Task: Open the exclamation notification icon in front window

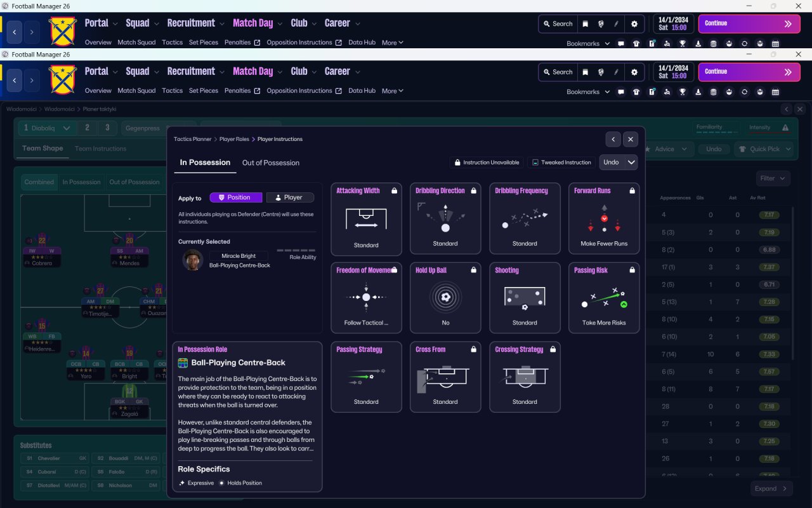Action: point(652,91)
